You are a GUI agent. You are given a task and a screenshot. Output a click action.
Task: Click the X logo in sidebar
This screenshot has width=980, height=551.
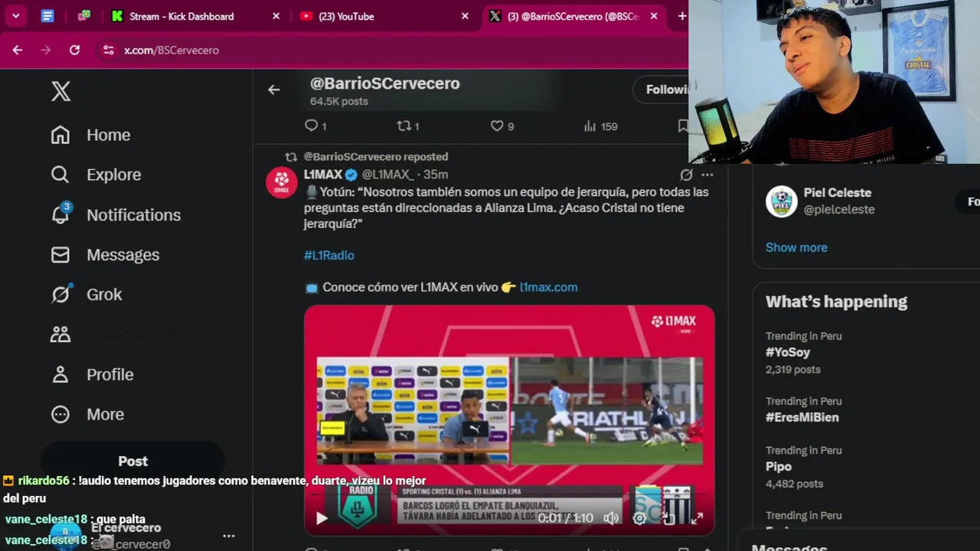tap(61, 91)
